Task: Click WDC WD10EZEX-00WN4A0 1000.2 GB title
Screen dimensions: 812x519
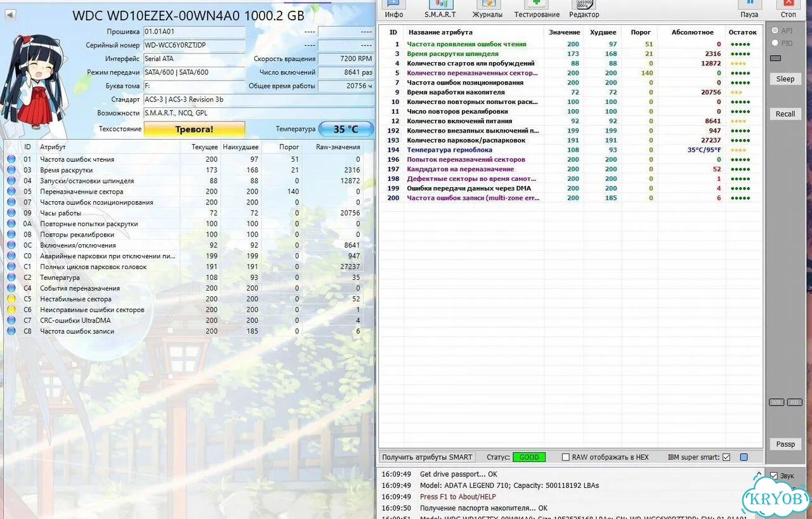Action: click(x=188, y=15)
